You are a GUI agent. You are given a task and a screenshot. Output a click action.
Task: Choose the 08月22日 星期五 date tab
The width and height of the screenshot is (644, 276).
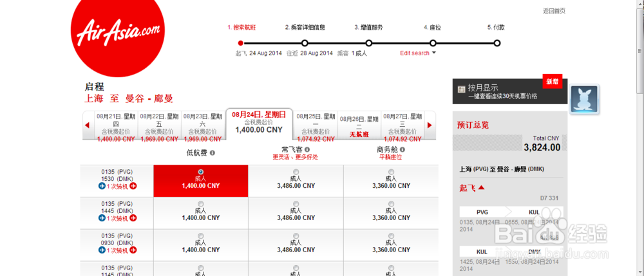(x=159, y=127)
